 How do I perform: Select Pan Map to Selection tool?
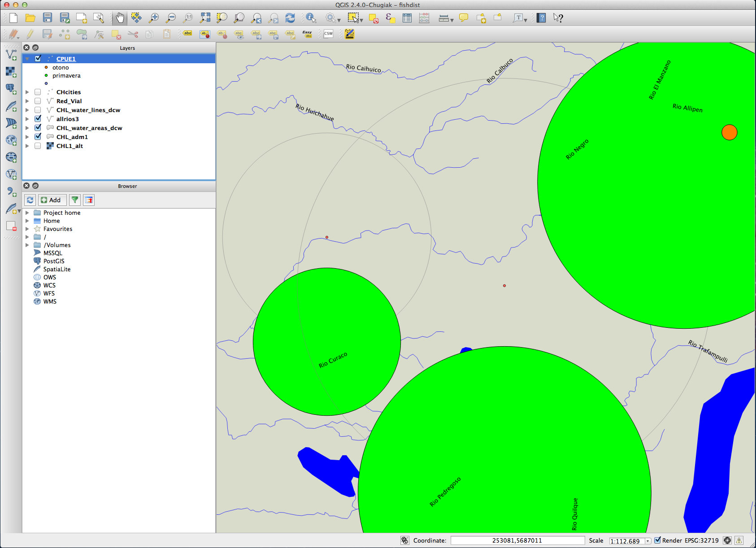point(136,18)
